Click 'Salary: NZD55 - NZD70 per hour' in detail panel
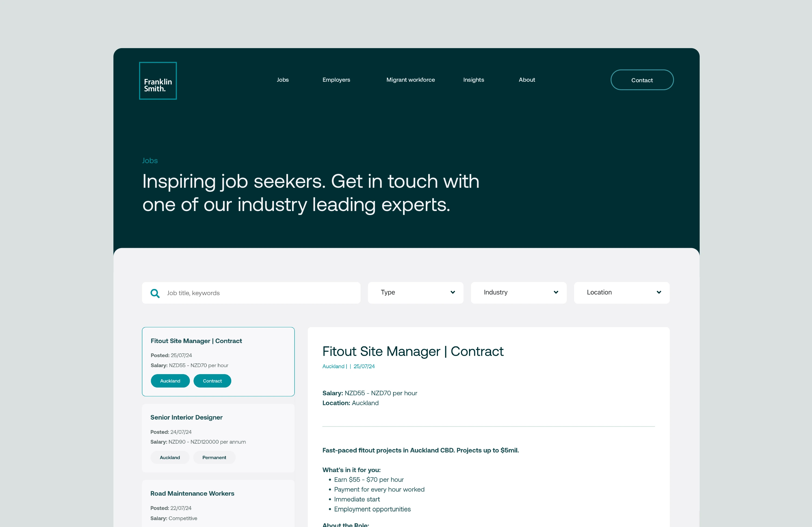 [369, 393]
